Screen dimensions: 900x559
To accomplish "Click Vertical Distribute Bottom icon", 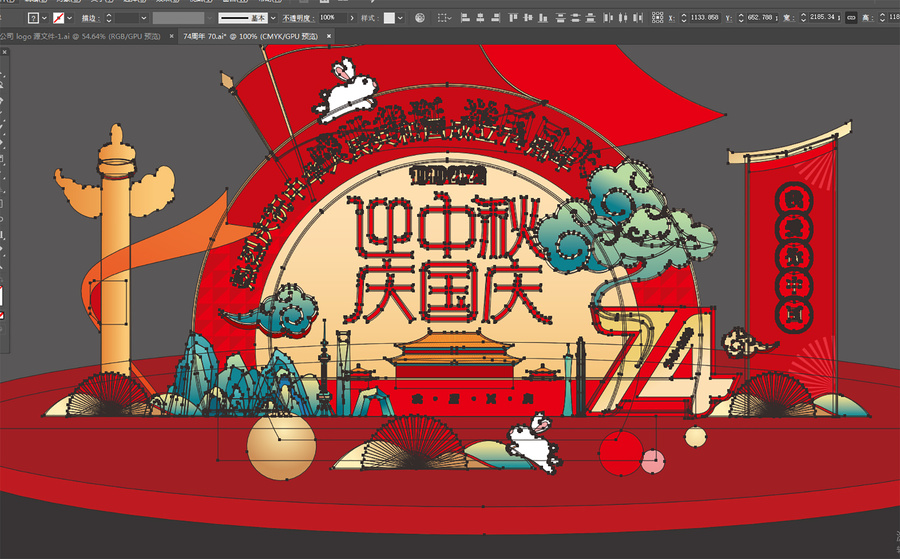I will click(x=590, y=18).
